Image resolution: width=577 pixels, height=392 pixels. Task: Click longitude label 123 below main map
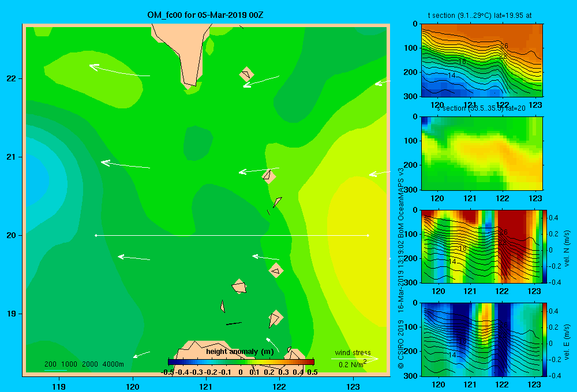(x=353, y=386)
